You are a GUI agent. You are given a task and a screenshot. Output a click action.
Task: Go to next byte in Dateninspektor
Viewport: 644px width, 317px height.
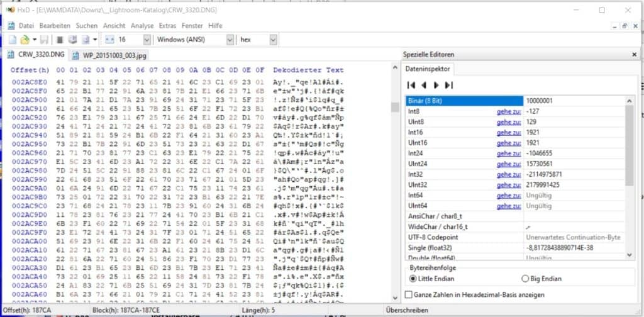436,86
